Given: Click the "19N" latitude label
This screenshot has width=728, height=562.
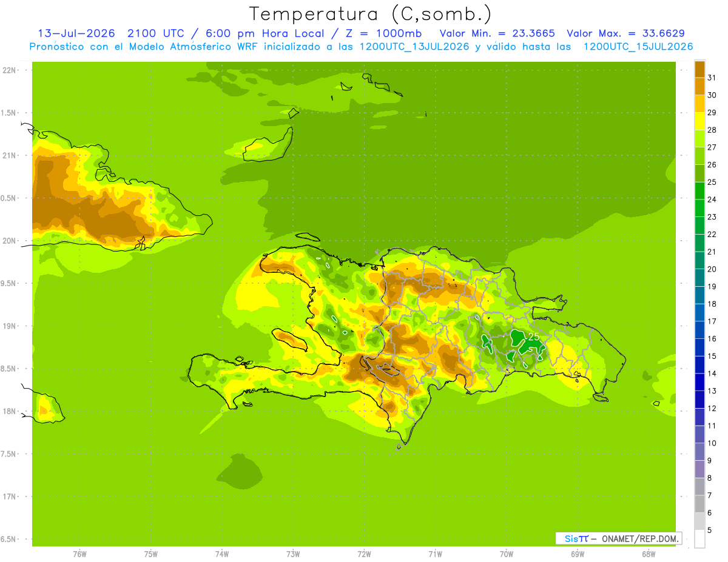Looking at the screenshot, I should [x=8, y=326].
